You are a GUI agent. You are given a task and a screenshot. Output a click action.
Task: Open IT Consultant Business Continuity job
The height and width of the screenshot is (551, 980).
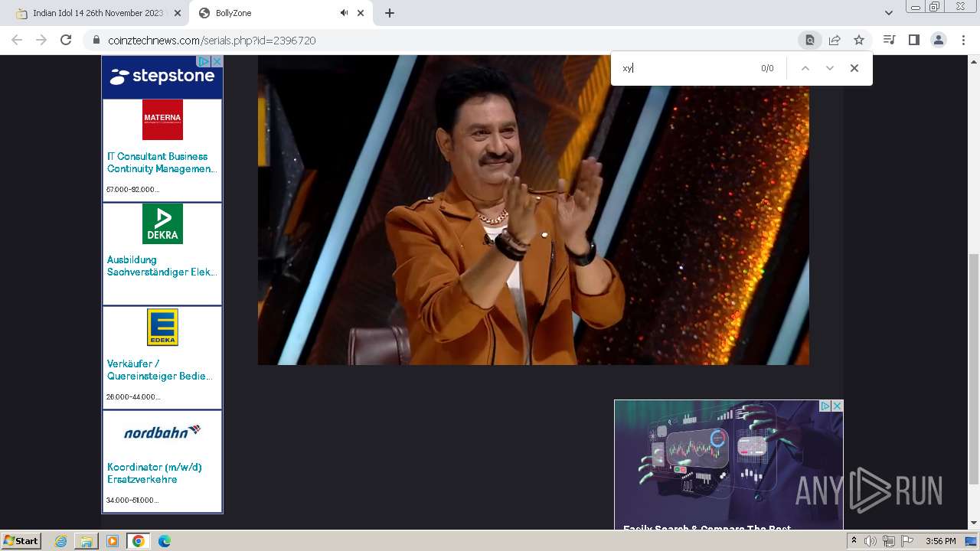tap(162, 162)
